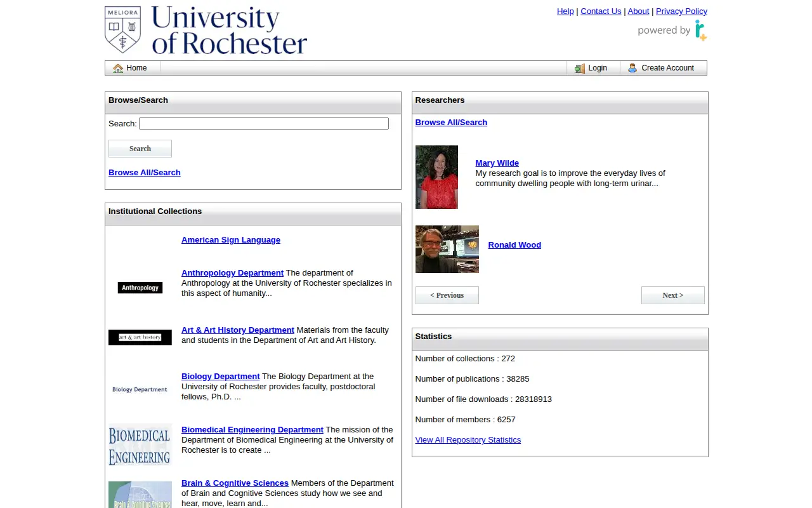
Task: Click the Biomedical Engineering thumbnail image
Action: tap(140, 445)
